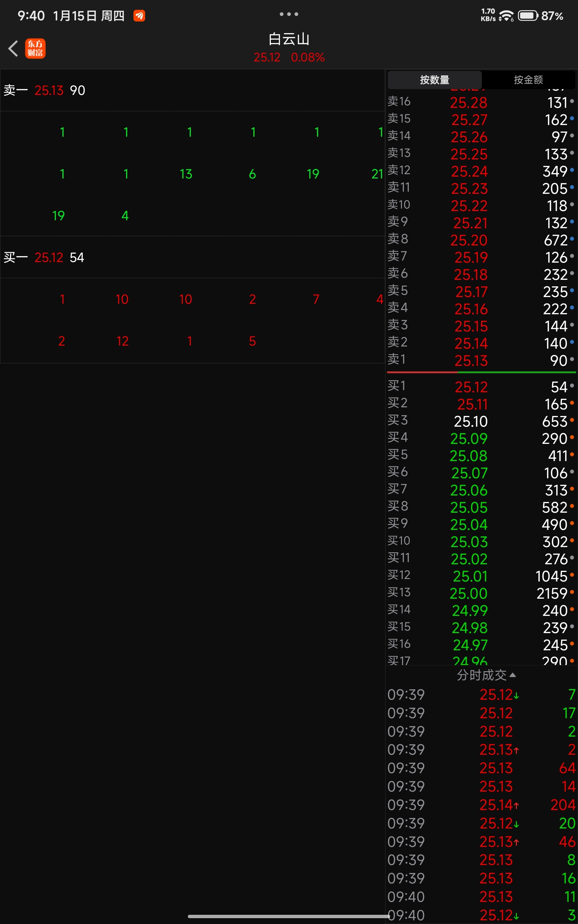
Task: Check the battery indicator icon
Action: tap(528, 16)
